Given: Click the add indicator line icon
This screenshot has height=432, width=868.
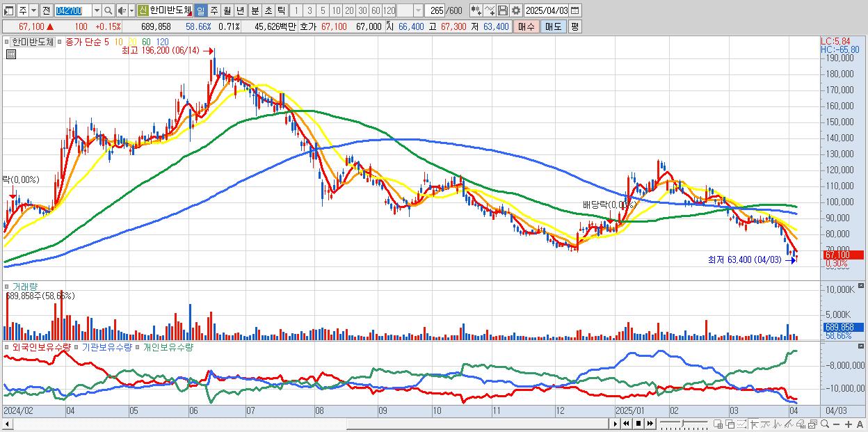Looking at the screenshot, I should [x=489, y=10].
